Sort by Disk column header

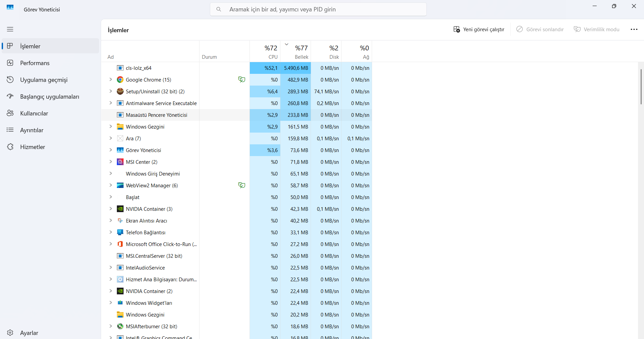tap(326, 51)
